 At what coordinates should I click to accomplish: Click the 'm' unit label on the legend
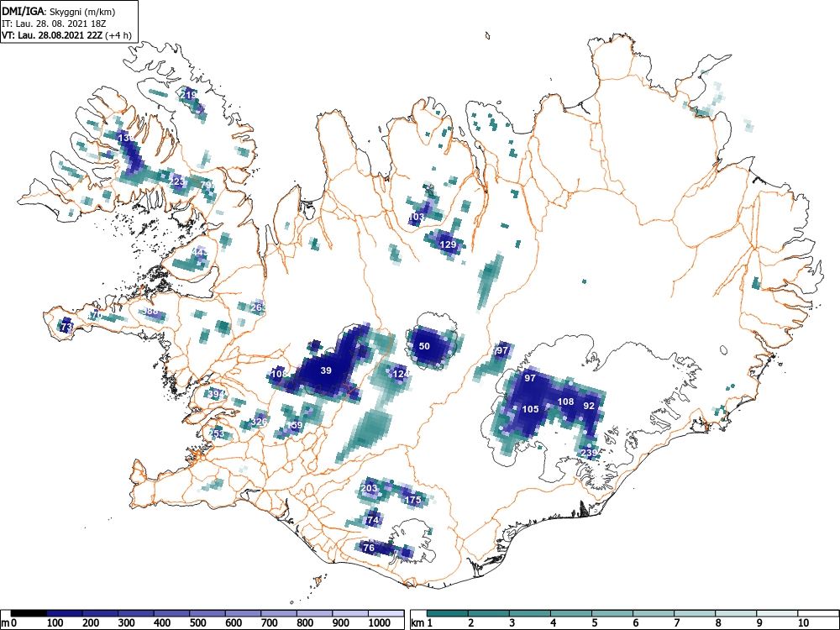(x=4, y=623)
